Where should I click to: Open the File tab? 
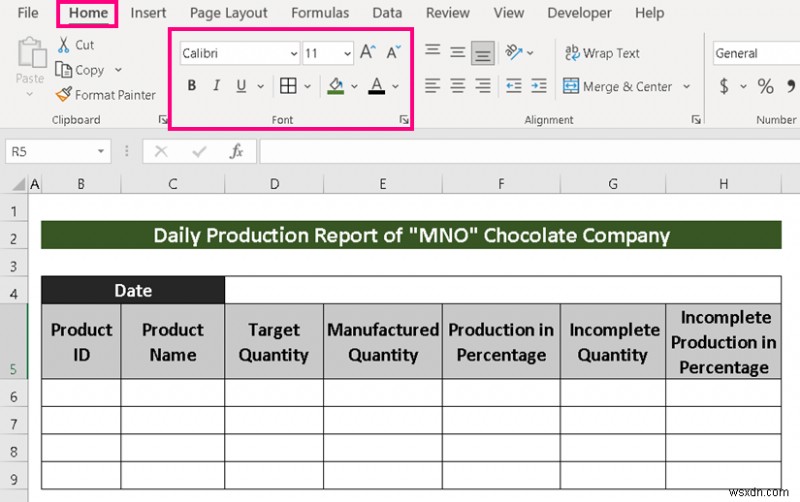28,13
